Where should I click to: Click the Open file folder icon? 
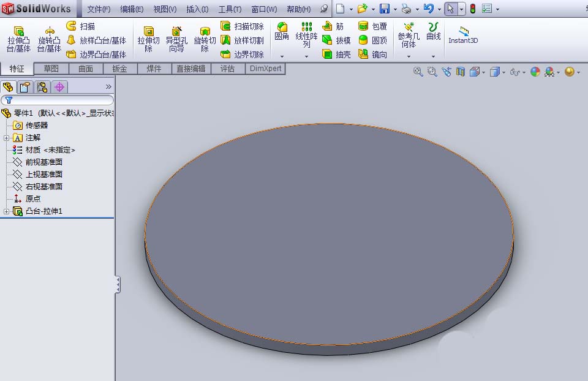point(362,8)
